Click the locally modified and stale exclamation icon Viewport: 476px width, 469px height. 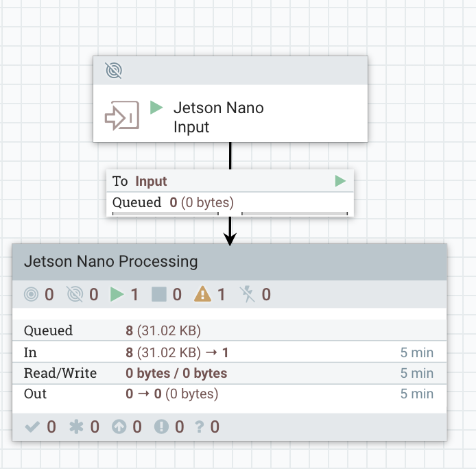coord(161,426)
